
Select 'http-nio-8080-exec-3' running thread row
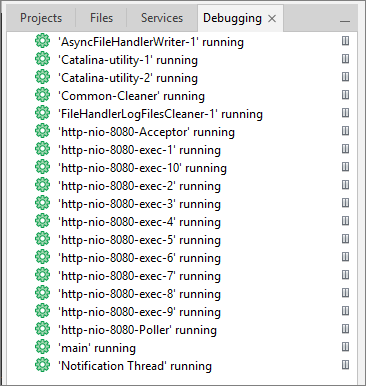(139, 204)
